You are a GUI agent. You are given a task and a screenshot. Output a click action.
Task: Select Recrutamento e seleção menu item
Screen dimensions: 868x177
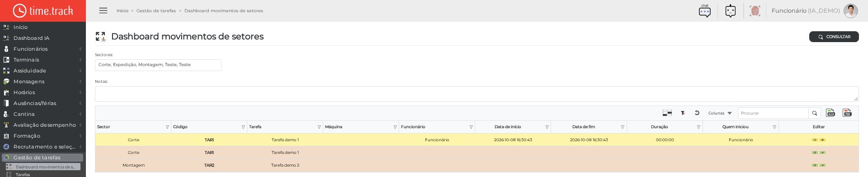[43, 147]
